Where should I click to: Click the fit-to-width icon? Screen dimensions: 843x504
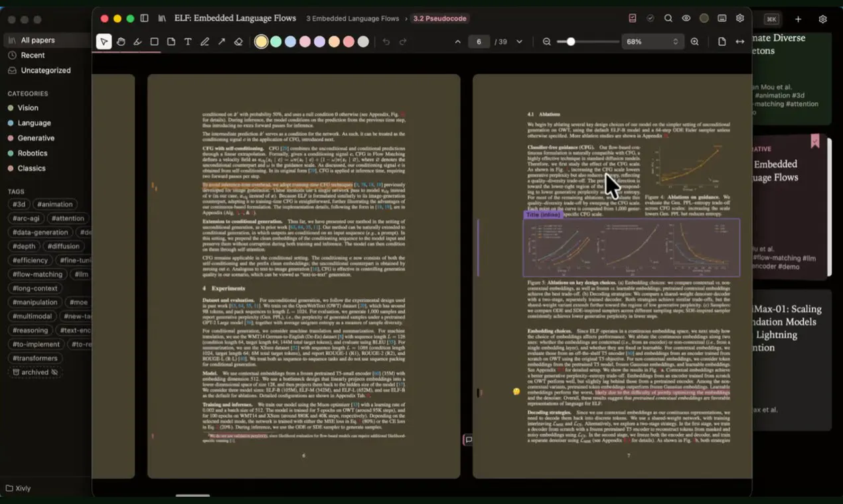[x=739, y=42]
